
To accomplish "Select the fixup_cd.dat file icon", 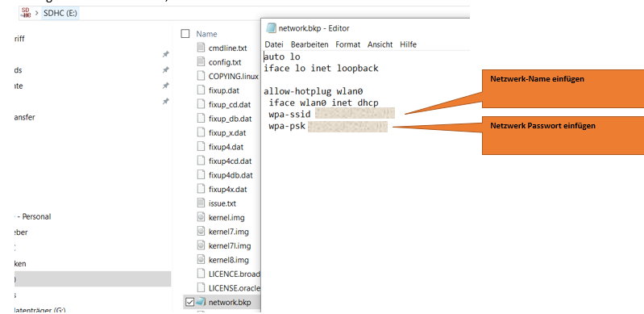I will coord(201,104).
